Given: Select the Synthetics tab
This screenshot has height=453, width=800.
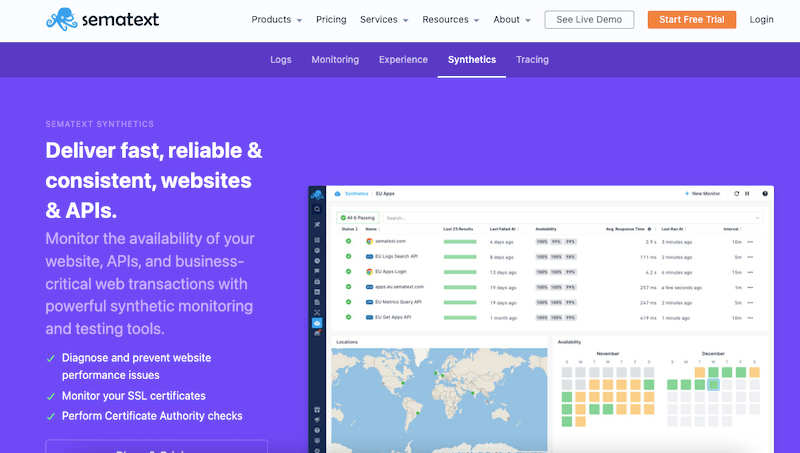Looking at the screenshot, I should 472,60.
